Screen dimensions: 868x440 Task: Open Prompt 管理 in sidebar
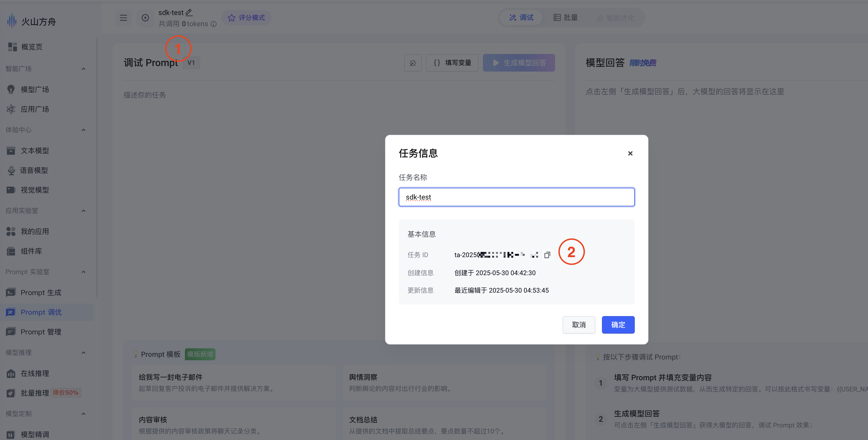(x=46, y=332)
